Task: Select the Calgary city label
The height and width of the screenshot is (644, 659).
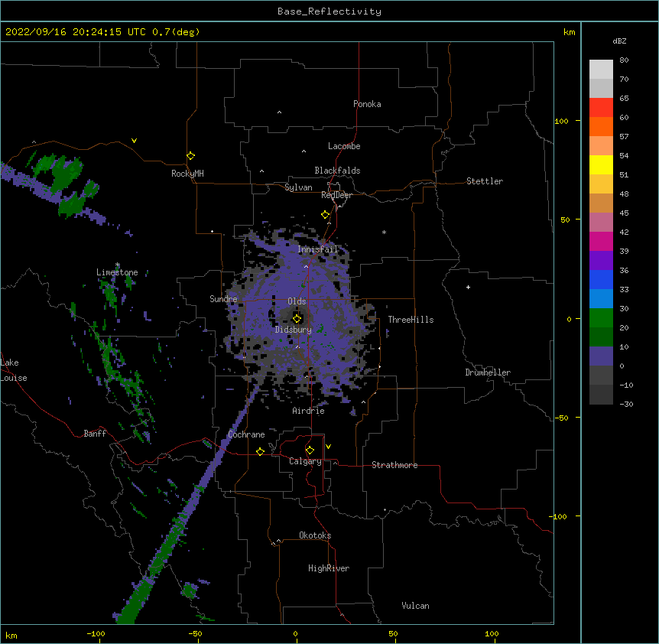Action: pos(305,461)
